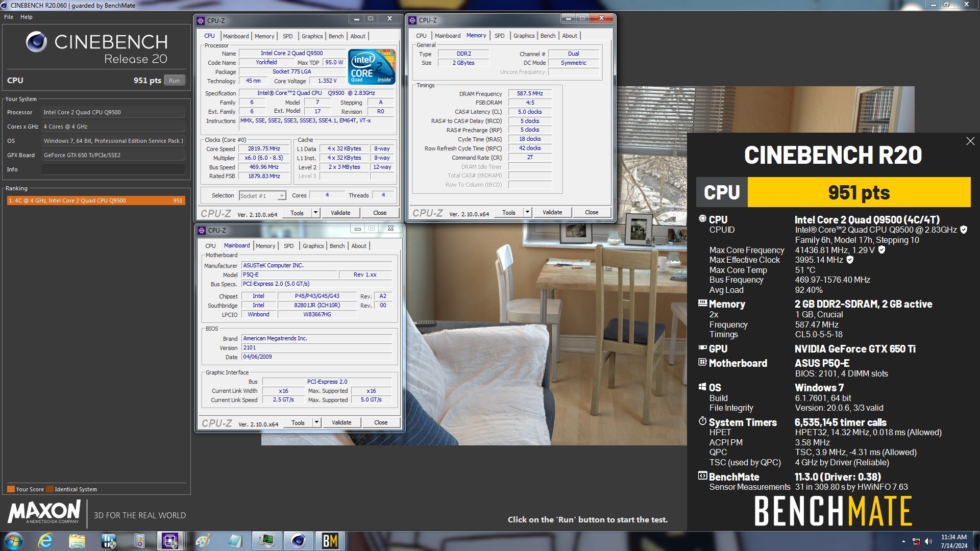Open the Socket #1 selection combo box

(262, 196)
